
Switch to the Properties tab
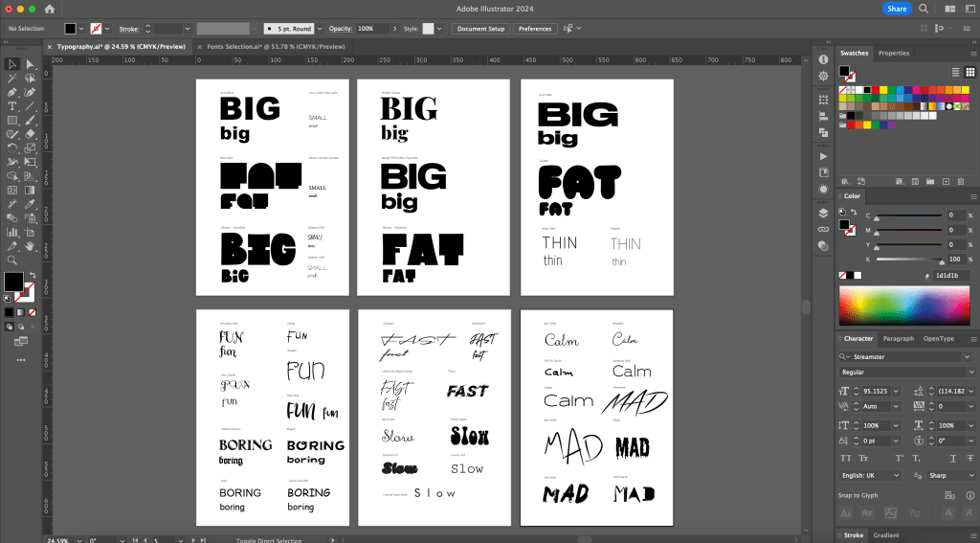point(893,54)
